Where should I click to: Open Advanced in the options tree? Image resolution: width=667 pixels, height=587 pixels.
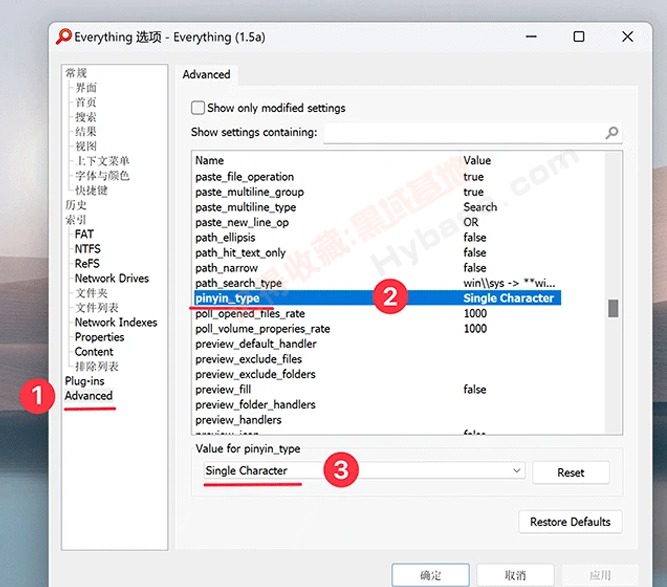(x=88, y=396)
